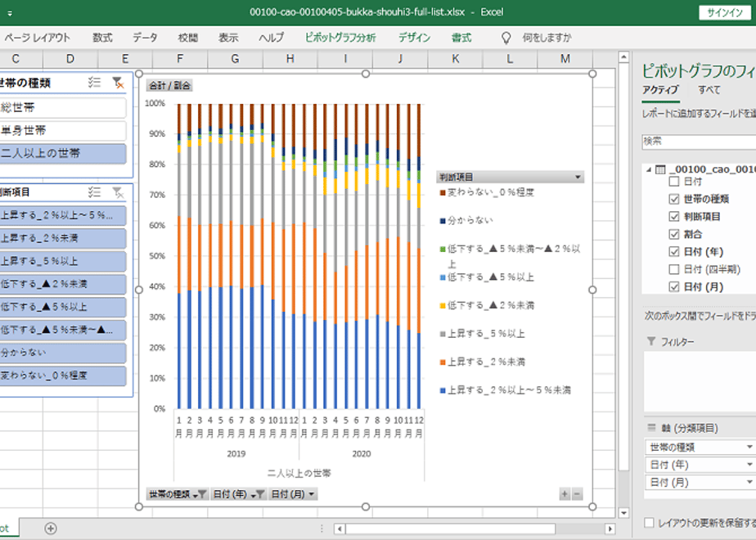Open the デザイン ribbon tab
Screen dimensions: 756x540
pos(414,38)
